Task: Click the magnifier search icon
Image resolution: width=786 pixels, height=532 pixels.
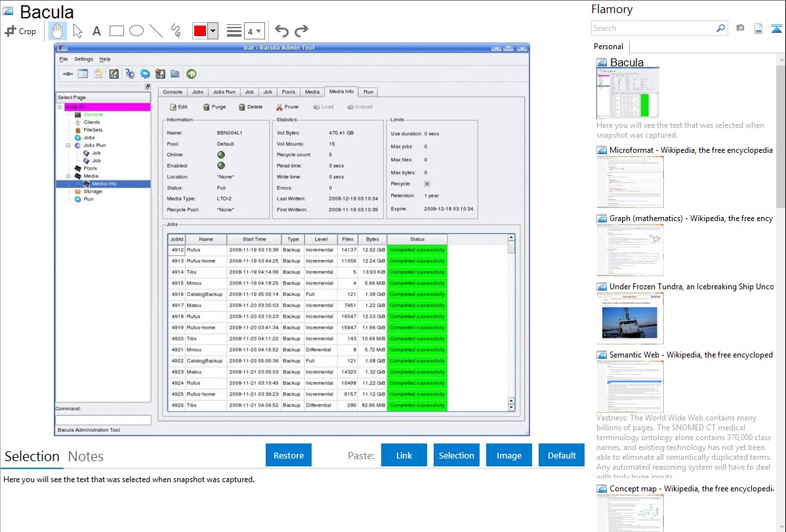Action: click(x=721, y=28)
